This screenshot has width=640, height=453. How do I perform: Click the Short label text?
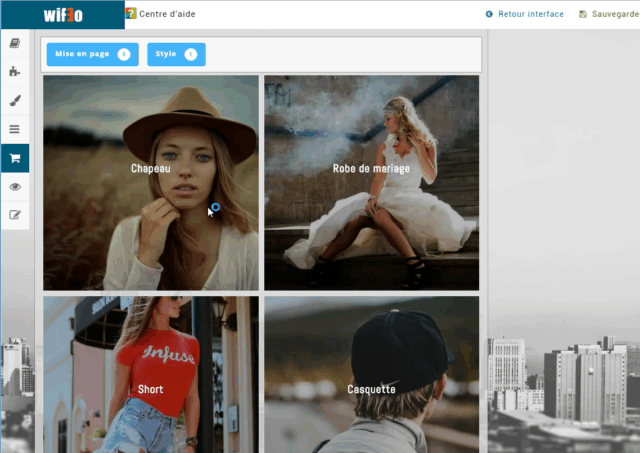151,389
